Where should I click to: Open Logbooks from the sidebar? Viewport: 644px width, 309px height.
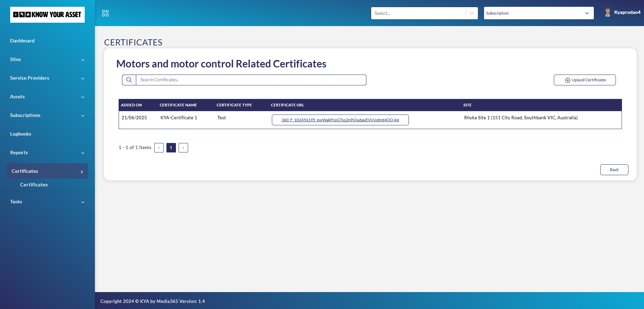coord(21,134)
